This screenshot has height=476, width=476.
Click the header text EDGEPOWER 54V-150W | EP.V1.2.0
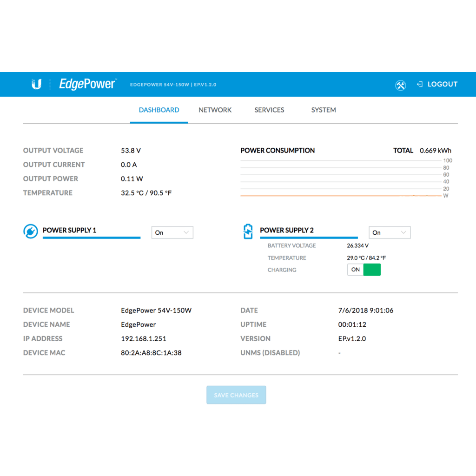pos(173,85)
